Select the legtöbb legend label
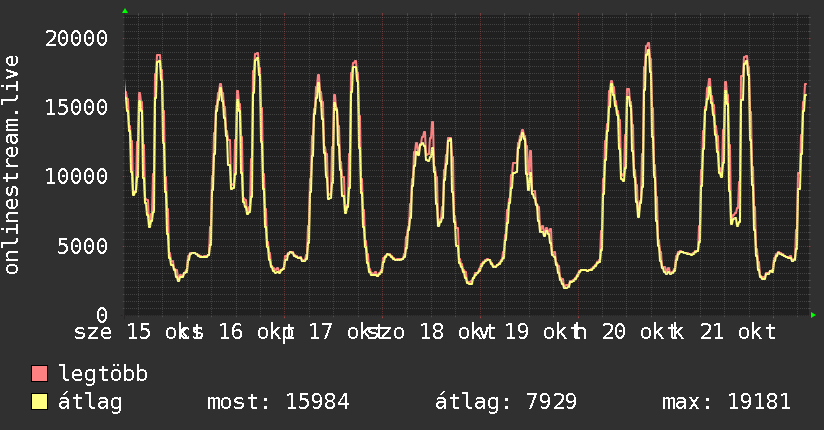The image size is (824, 430). 103,374
